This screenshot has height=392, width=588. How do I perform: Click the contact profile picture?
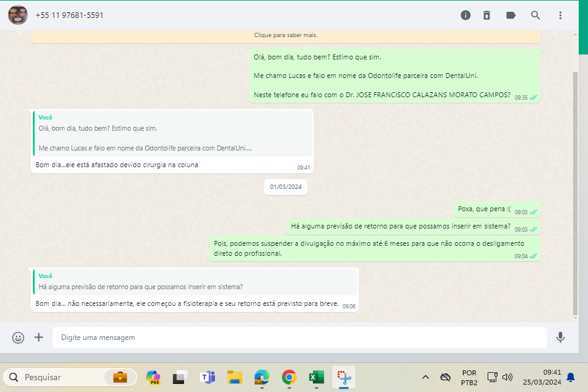click(x=18, y=15)
